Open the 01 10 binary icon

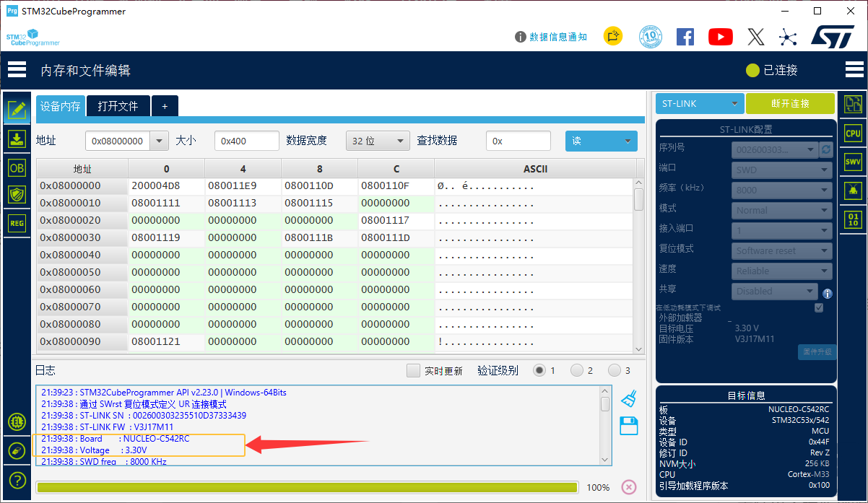tap(853, 219)
